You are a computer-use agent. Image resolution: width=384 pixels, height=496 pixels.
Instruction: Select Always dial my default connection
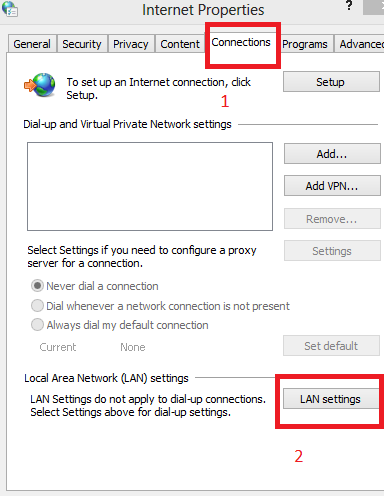[37, 325]
